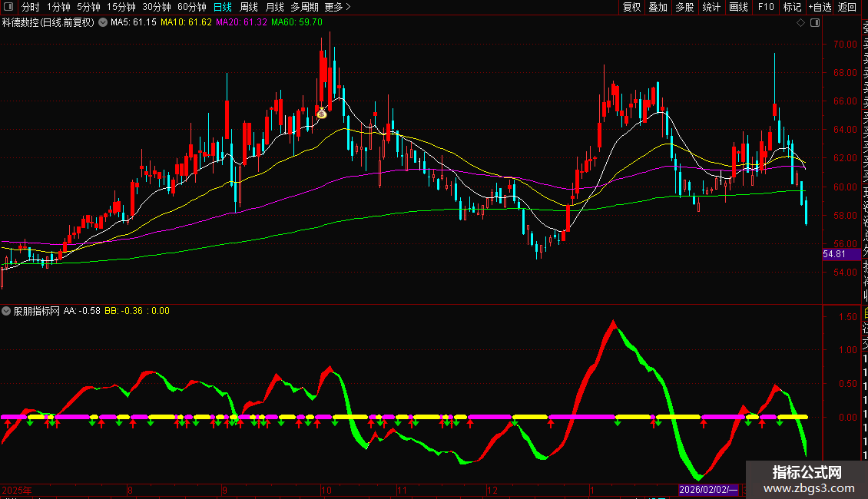Viewport: 868px width, 499px height.
Task: Open settings icon beside 股朋指标网
Action: pyautogui.click(x=6, y=311)
